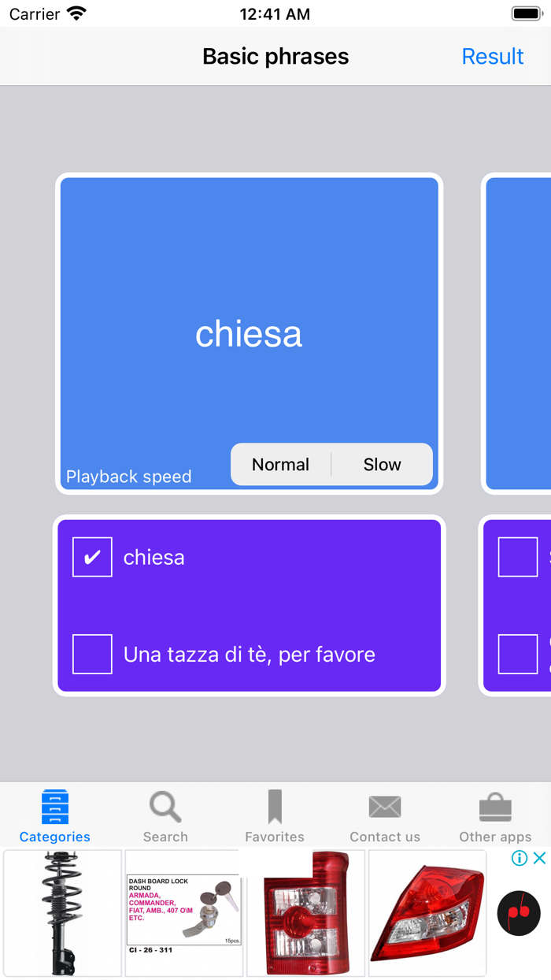This screenshot has width=551, height=980.
Task: Tap the dashboard lock ad thumbnail
Action: 183,912
